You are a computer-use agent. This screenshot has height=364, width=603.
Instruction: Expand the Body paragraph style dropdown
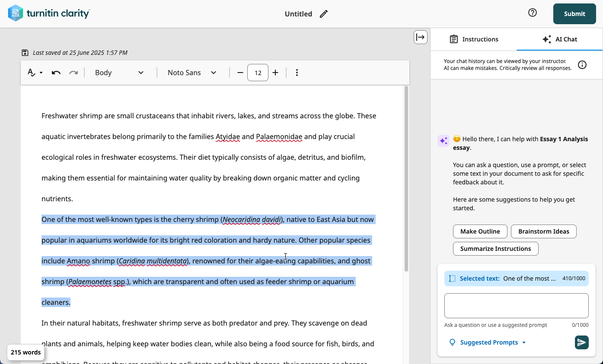(119, 73)
